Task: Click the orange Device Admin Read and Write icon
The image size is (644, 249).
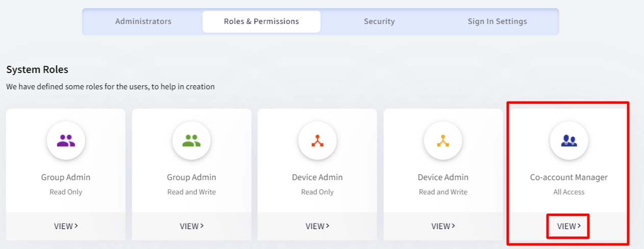Action: coord(443,140)
